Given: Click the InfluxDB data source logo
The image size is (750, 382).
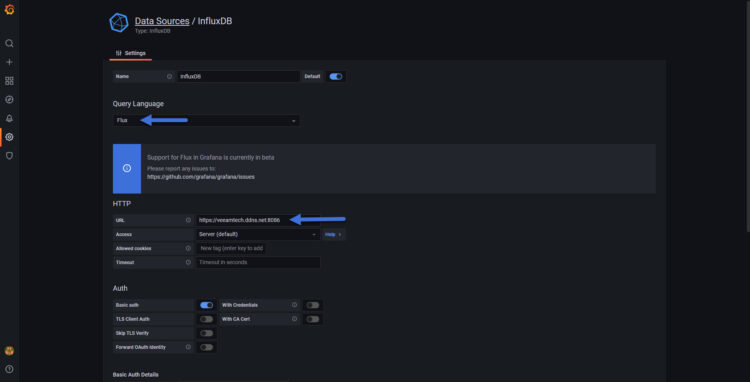Looking at the screenshot, I should pos(119,22).
